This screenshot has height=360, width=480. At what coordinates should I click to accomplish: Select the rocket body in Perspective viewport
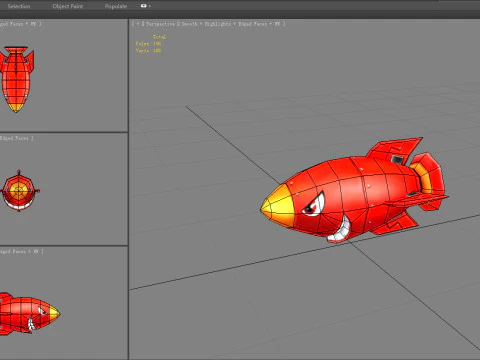pyautogui.click(x=353, y=193)
